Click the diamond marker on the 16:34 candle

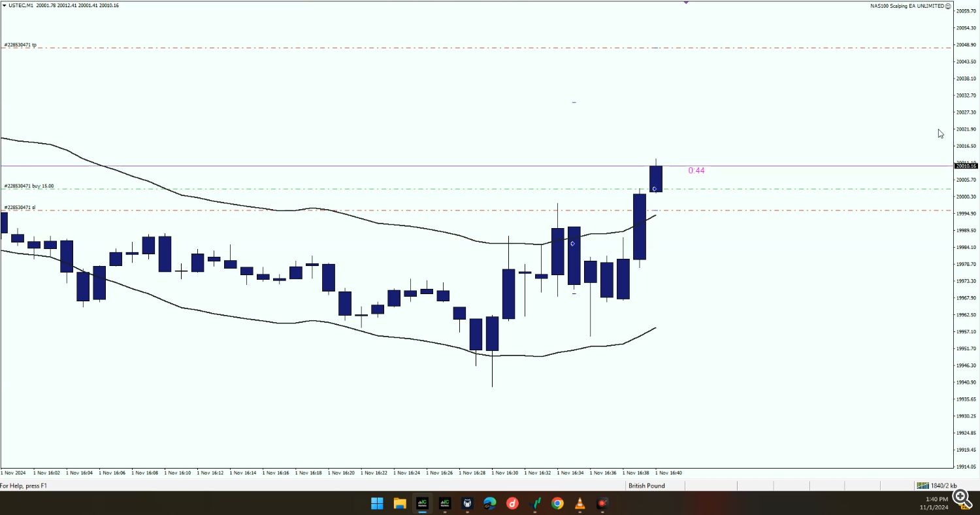572,244
